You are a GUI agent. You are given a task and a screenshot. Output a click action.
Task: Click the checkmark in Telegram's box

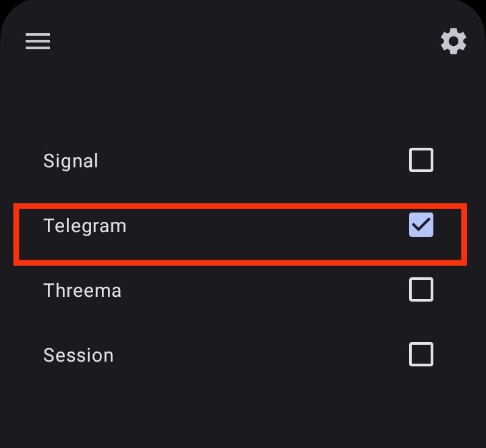pos(421,225)
